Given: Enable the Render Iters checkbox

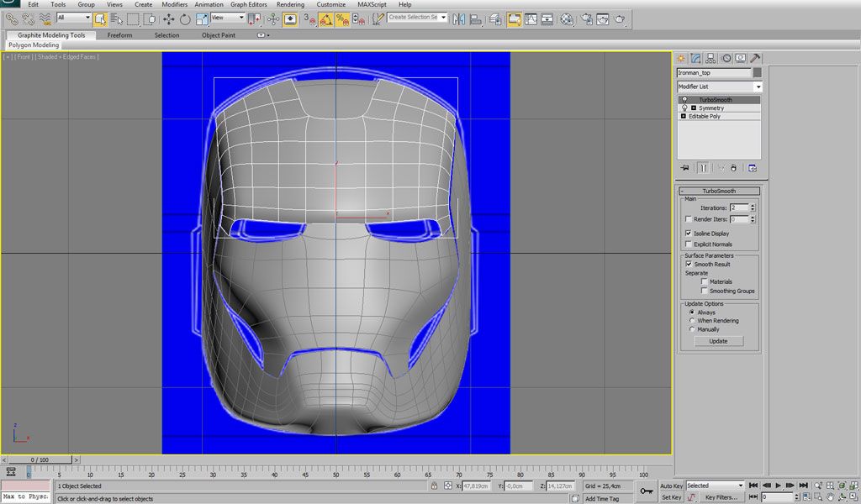Looking at the screenshot, I should (x=689, y=219).
